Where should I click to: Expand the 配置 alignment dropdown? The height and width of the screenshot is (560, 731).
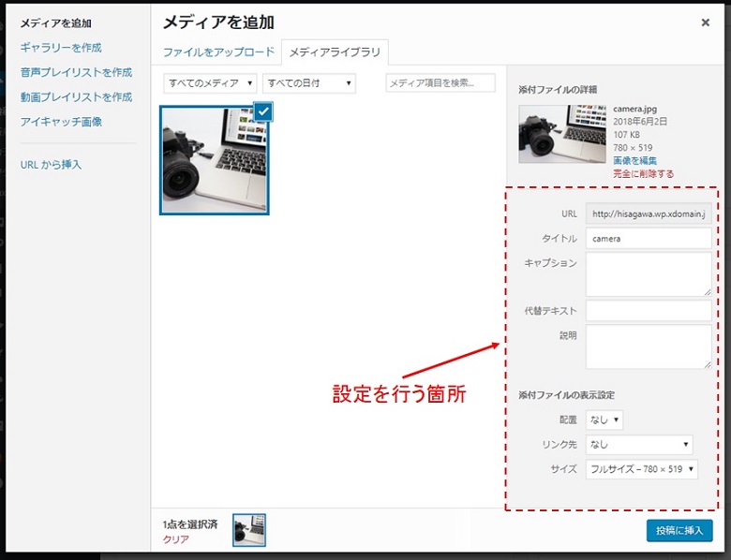[604, 420]
